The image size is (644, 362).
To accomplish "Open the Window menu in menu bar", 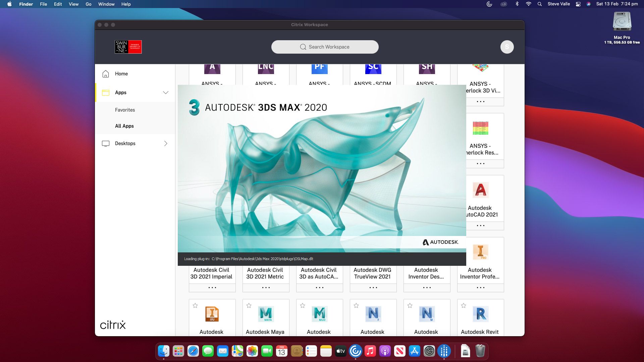I will 106,4.
